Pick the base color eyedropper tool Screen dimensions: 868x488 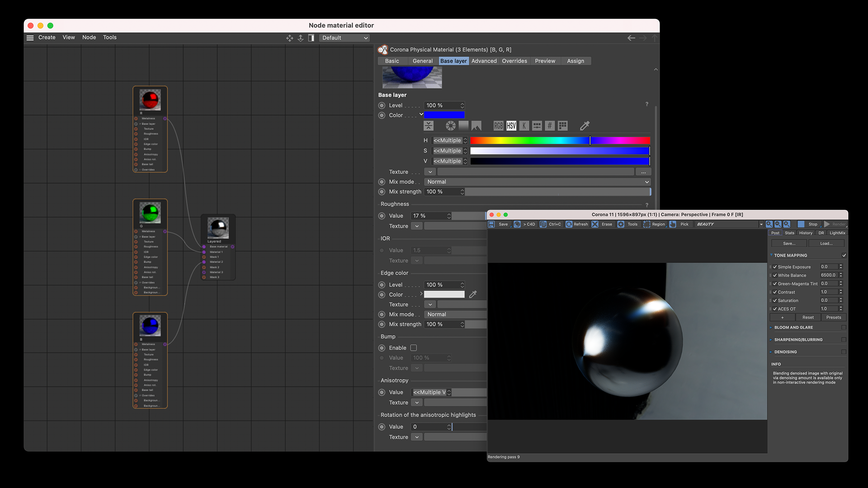[x=585, y=126]
